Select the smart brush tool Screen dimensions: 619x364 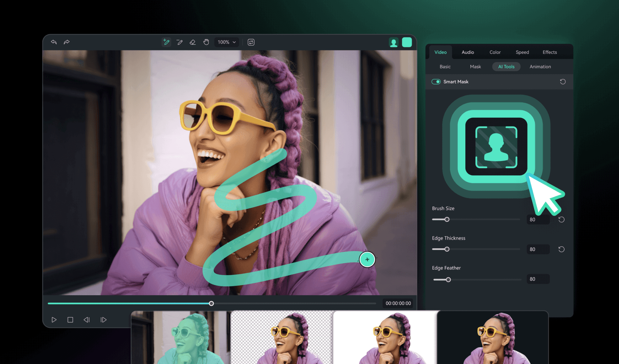pos(166,42)
